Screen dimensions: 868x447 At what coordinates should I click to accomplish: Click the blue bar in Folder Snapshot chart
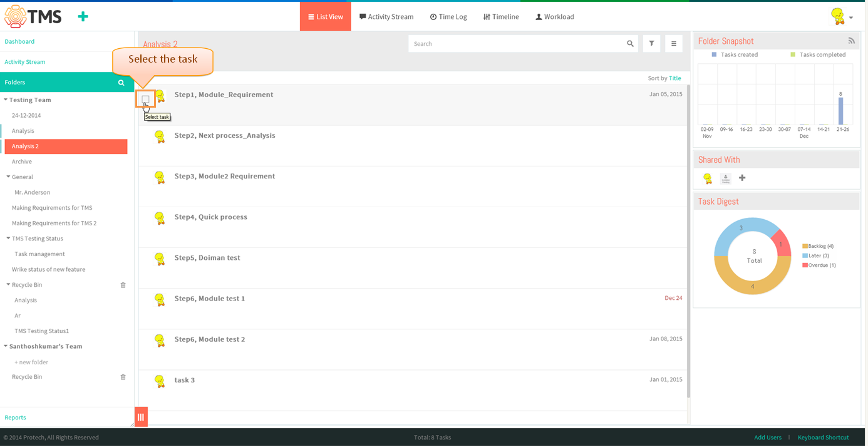(x=840, y=111)
